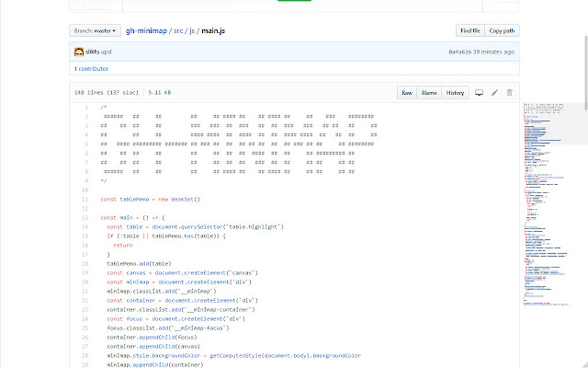Navigate to the src folder breadcrumb

(178, 31)
